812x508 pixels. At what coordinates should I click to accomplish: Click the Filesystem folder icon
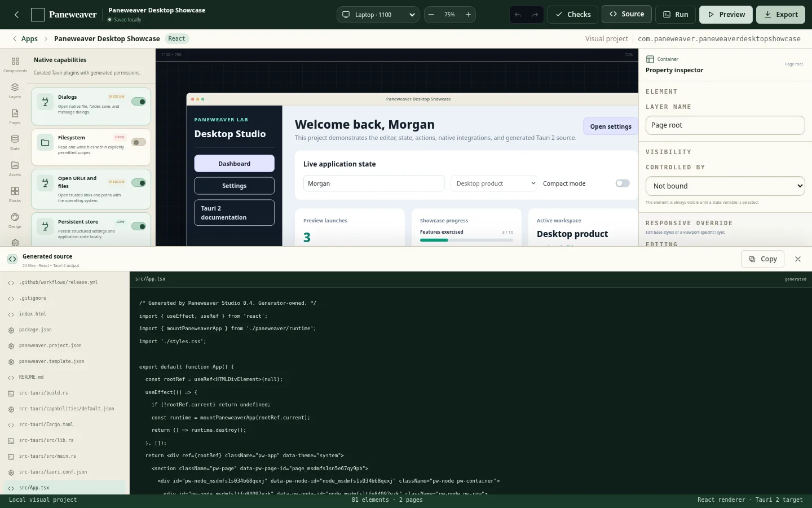[45, 143]
